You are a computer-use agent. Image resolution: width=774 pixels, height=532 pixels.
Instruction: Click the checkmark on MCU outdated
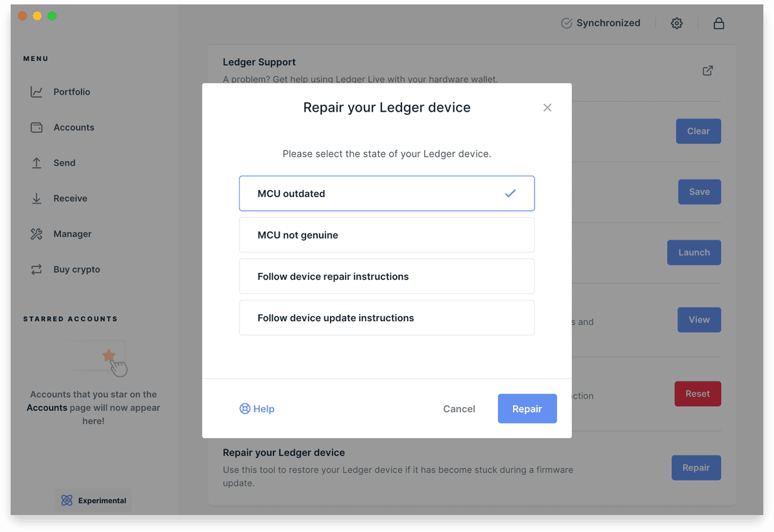point(511,193)
